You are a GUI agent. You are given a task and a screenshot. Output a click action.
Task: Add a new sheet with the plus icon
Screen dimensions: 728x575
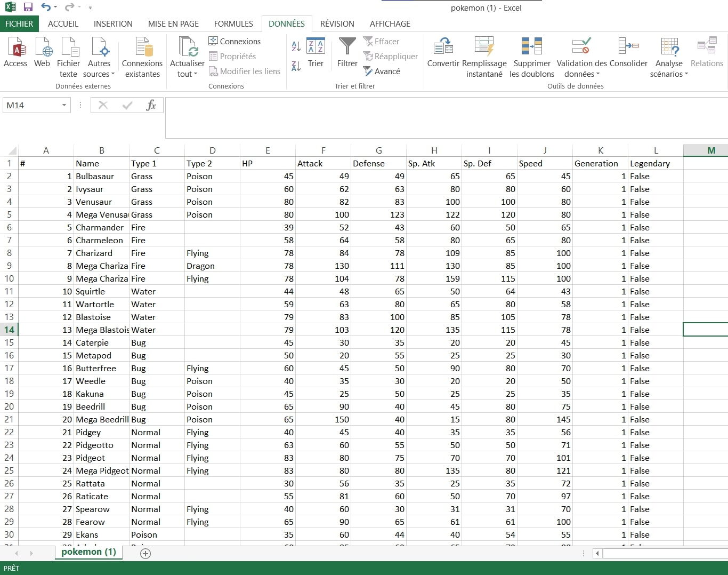(x=145, y=553)
